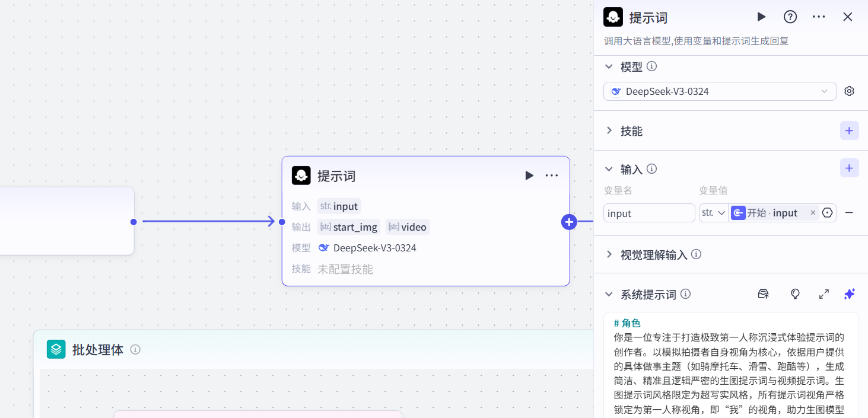
Task: Click inside the system prompt text area
Action: pos(731,366)
